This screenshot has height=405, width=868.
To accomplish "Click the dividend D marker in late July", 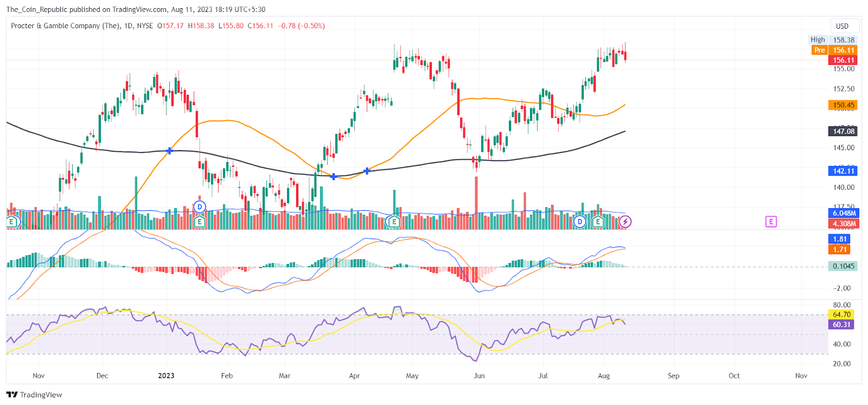I will click(x=580, y=222).
